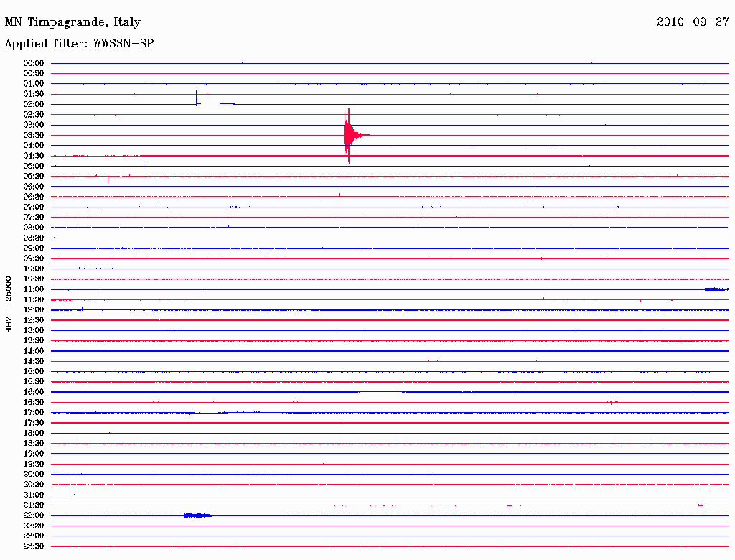Click the 01:00 time label
Image resolution: width=735 pixels, height=560 pixels.
point(34,83)
